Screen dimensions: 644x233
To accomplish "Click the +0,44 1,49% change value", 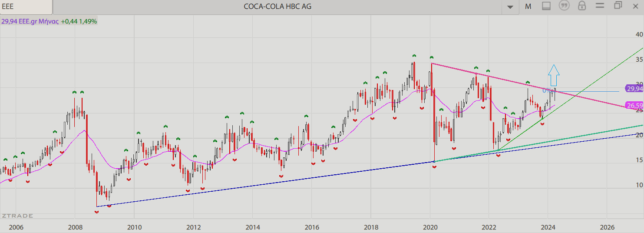I will pos(79,21).
